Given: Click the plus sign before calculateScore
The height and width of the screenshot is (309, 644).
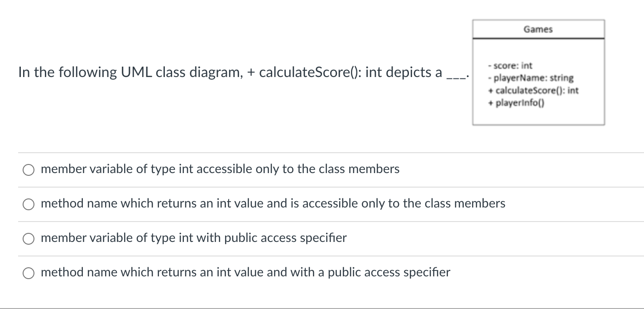Looking at the screenshot, I should point(490,90).
